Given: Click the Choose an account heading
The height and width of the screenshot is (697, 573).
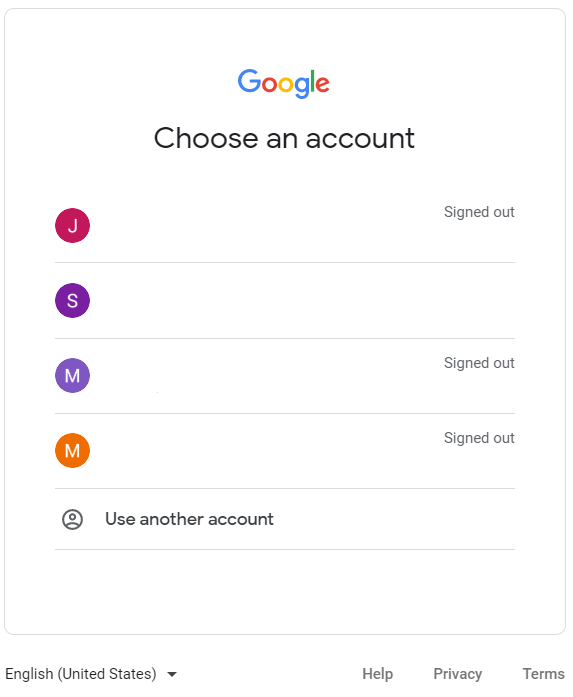Looking at the screenshot, I should click(284, 138).
